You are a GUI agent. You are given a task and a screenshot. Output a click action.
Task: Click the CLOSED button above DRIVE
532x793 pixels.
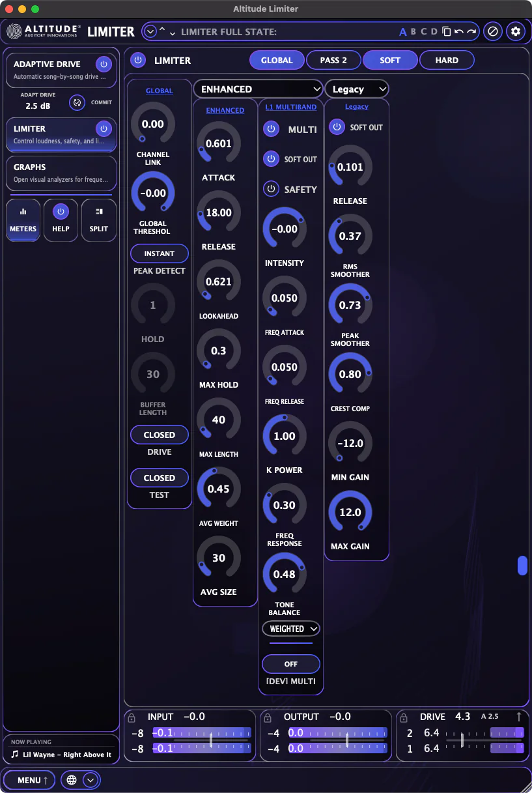click(x=160, y=435)
